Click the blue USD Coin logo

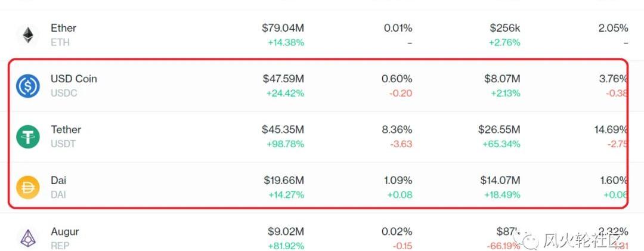[28, 86]
